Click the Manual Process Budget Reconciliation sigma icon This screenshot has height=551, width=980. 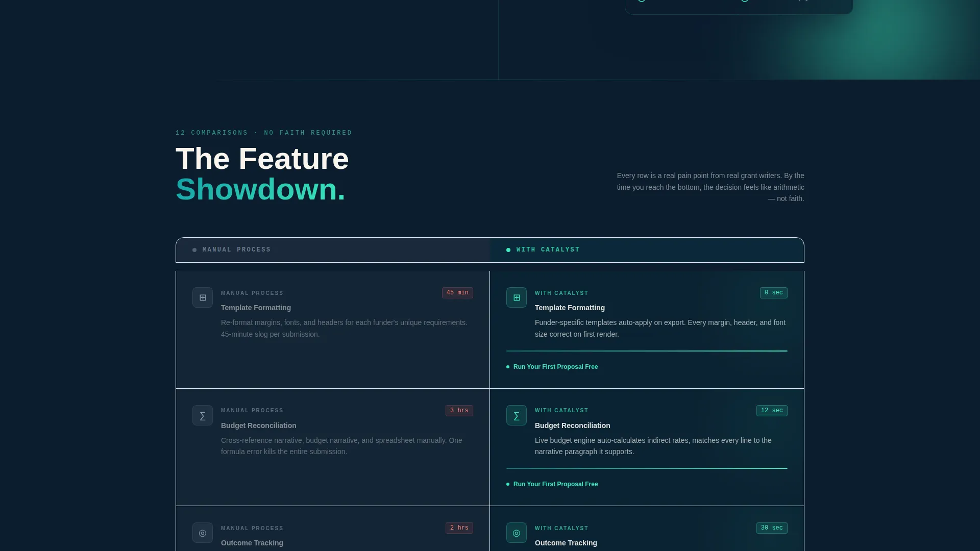pos(203,415)
